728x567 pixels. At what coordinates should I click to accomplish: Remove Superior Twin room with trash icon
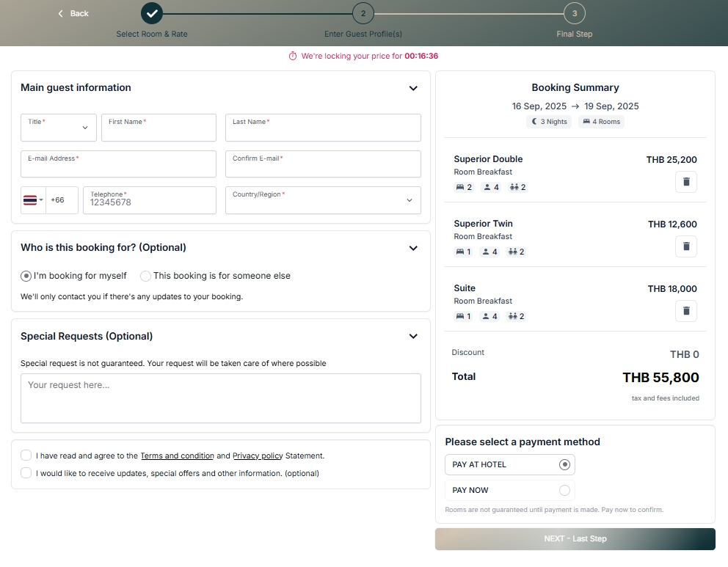pos(685,246)
